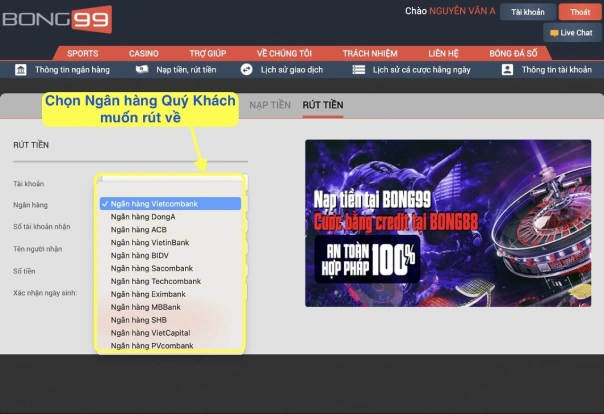Image resolution: width=604 pixels, height=414 pixels.
Task: Go to Thông tin ngân hàng
Action: click(x=72, y=70)
